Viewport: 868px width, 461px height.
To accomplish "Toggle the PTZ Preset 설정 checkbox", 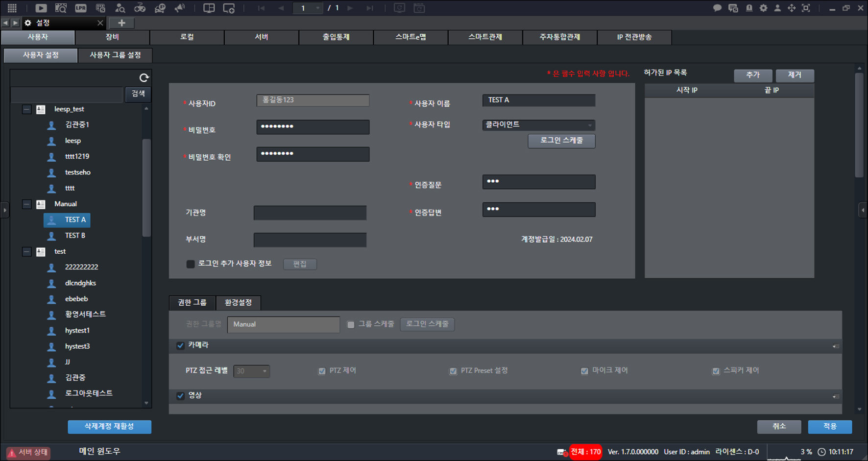I will coord(453,371).
